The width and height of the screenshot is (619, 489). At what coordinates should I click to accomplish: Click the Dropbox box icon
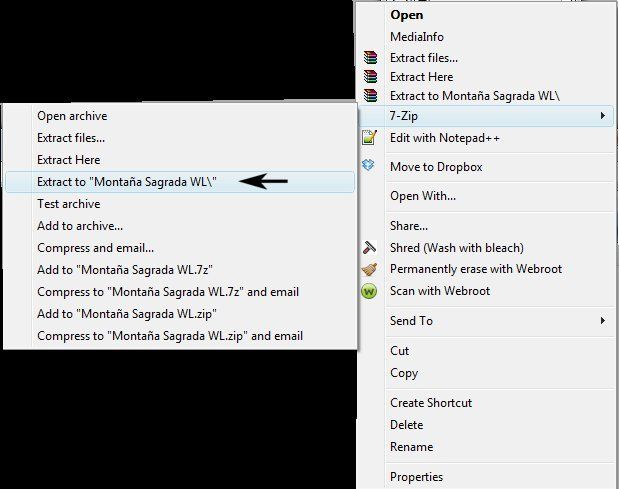tap(368, 165)
